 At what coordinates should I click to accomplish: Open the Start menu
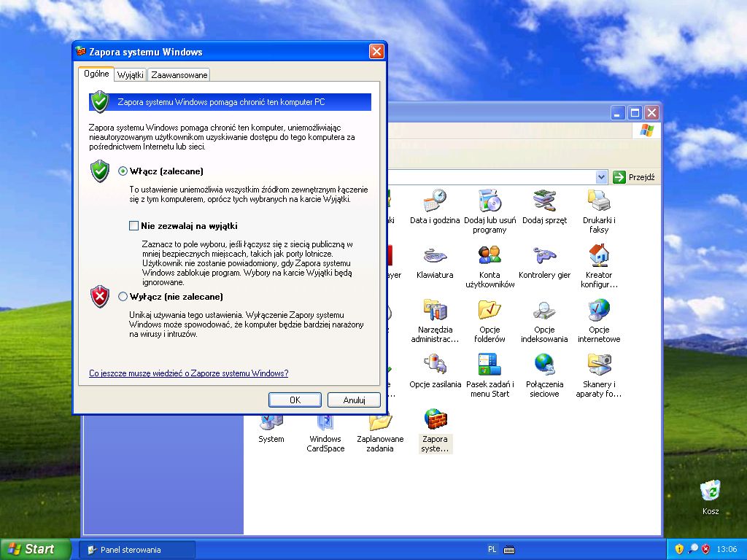35,549
